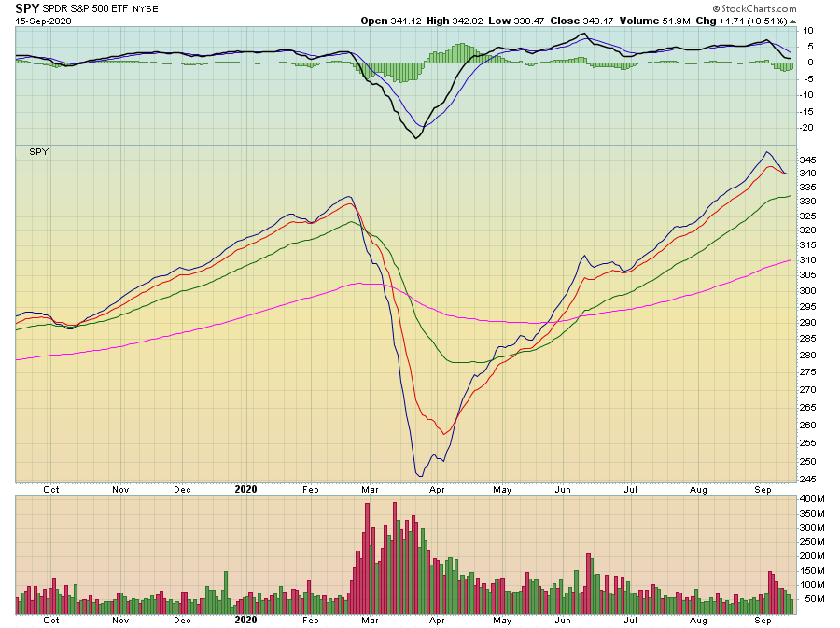840x628 pixels.
Task: Click the Open 341.12 value
Action: pos(391,21)
